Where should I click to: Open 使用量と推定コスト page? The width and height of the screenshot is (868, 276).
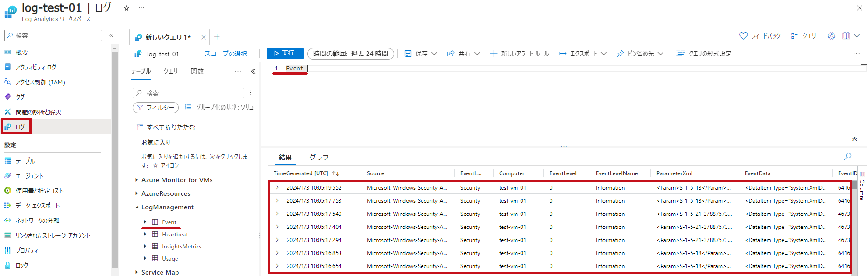coord(39,191)
